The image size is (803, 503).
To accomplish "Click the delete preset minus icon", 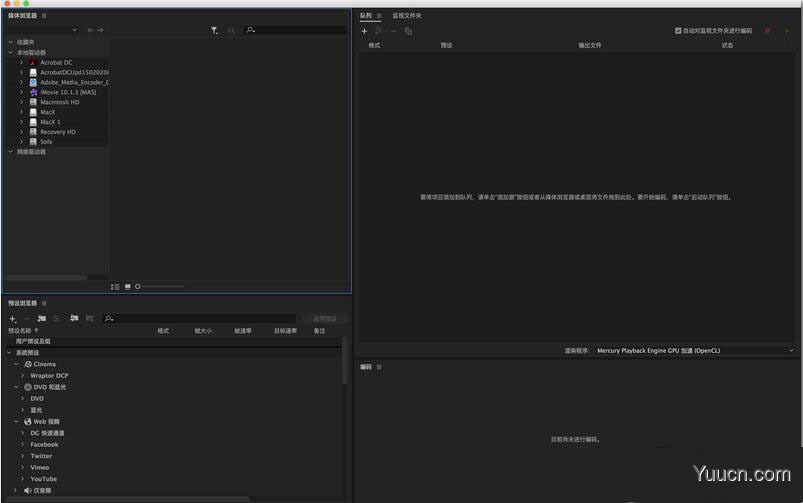I will tap(27, 319).
